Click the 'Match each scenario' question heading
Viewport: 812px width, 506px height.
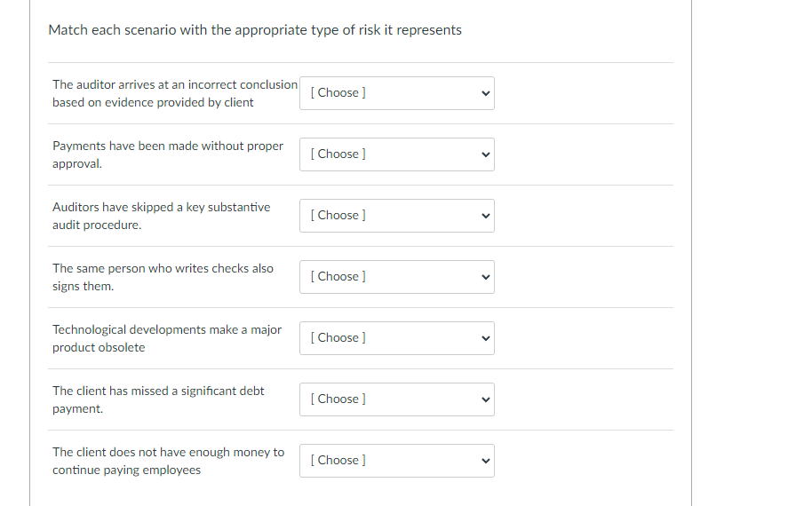click(255, 30)
